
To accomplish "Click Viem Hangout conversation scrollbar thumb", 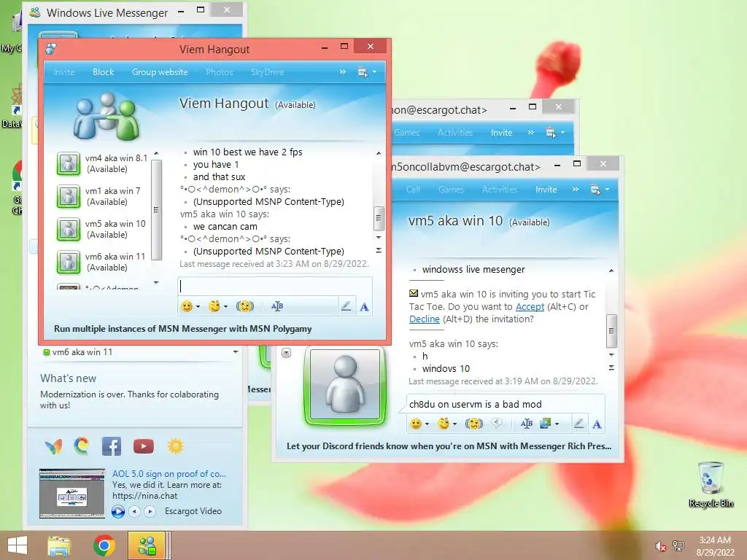I will coord(379,218).
